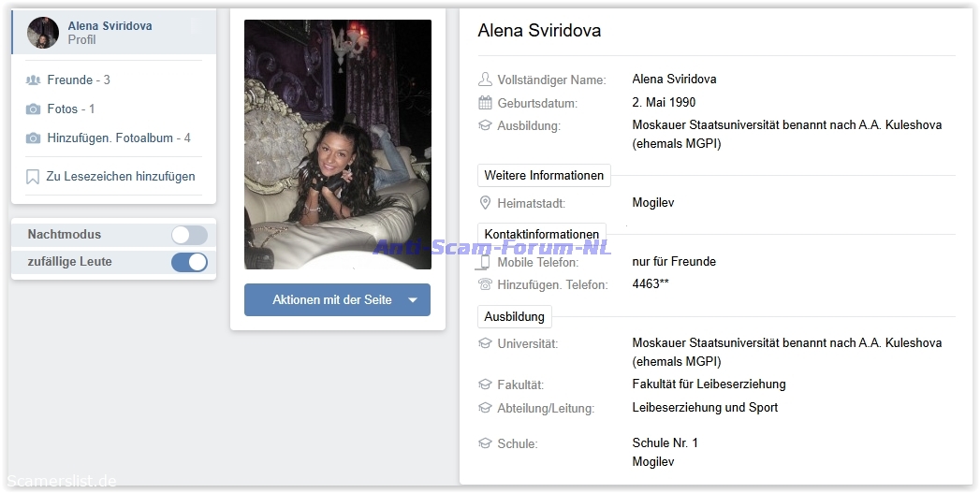980x493 pixels.
Task: Click the Universität graduation cap icon
Action: tap(485, 343)
